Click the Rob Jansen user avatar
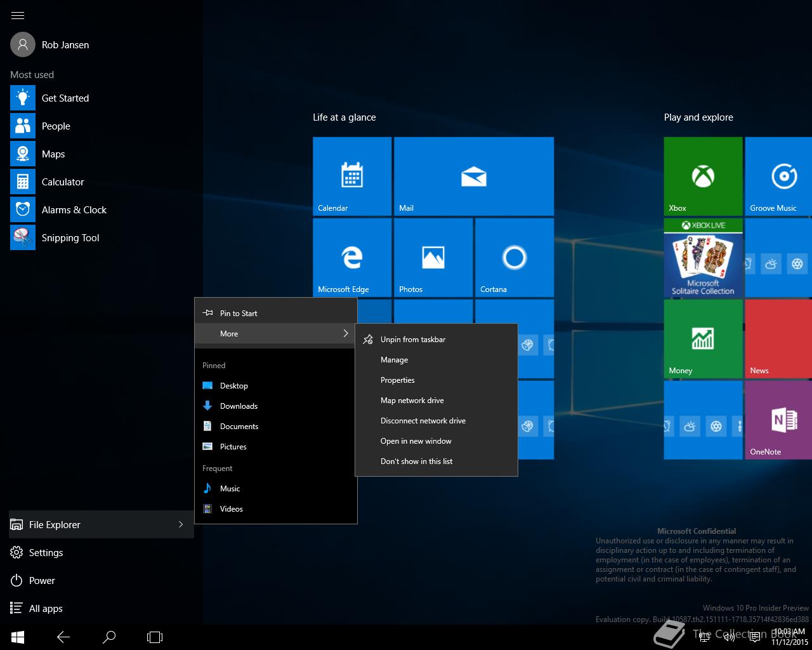This screenshot has height=650, width=812. pos(23,44)
